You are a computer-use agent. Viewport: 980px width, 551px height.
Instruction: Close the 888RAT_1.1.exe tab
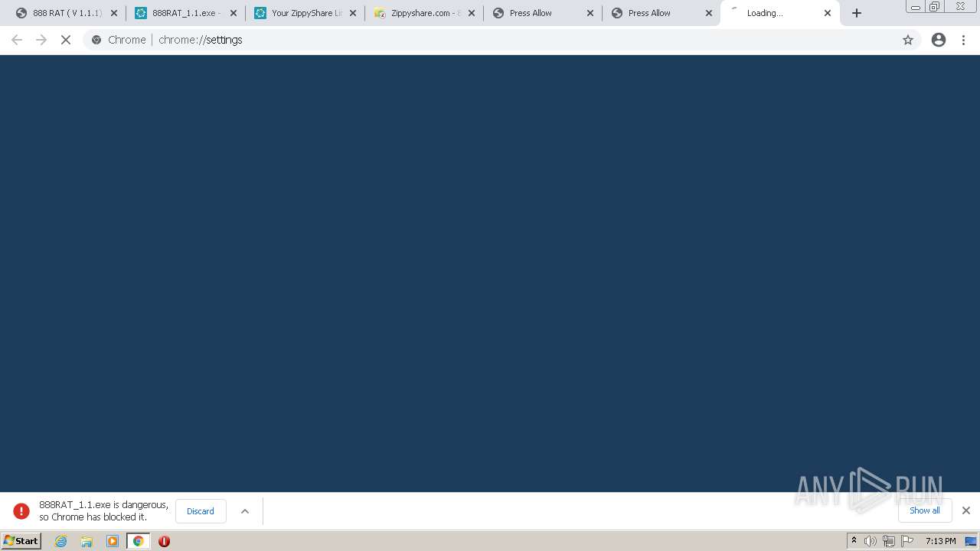tap(234, 13)
